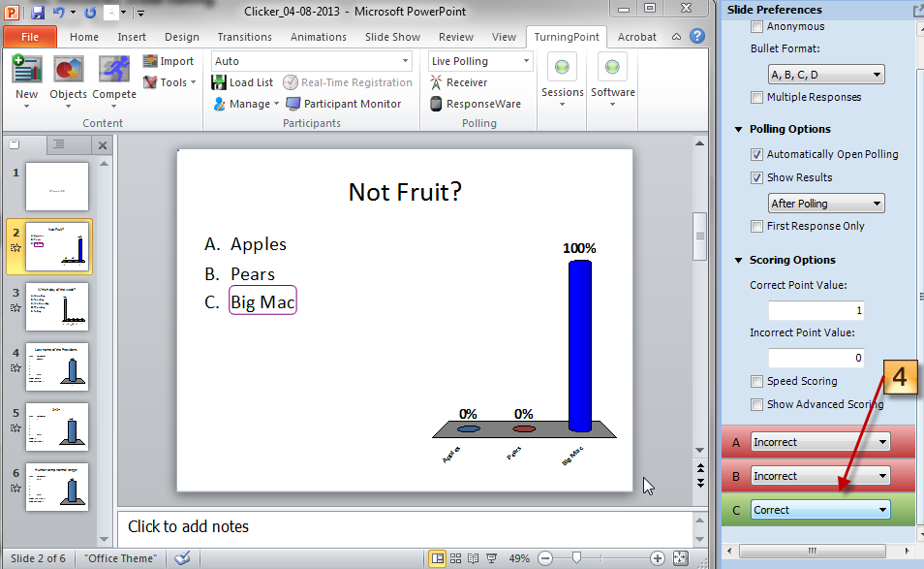Viewport: 924px width, 569px height.
Task: Click the zoom in plus button
Action: pos(657,557)
